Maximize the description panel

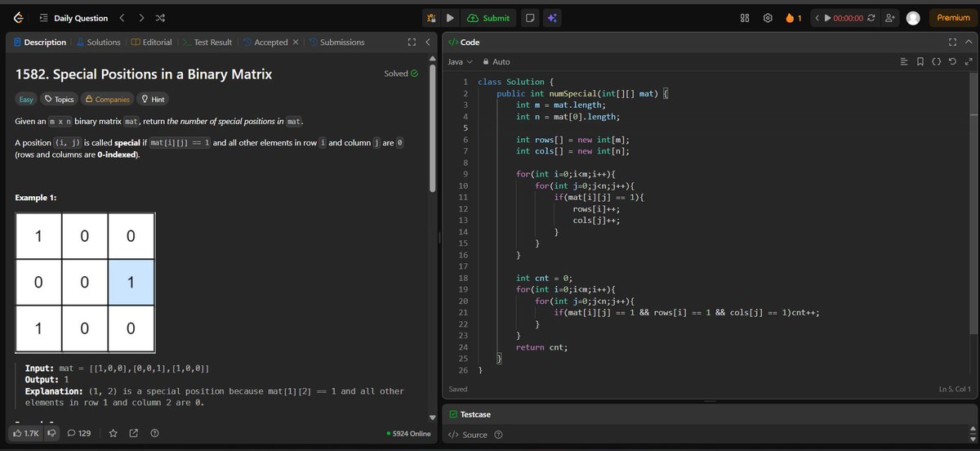pyautogui.click(x=412, y=42)
